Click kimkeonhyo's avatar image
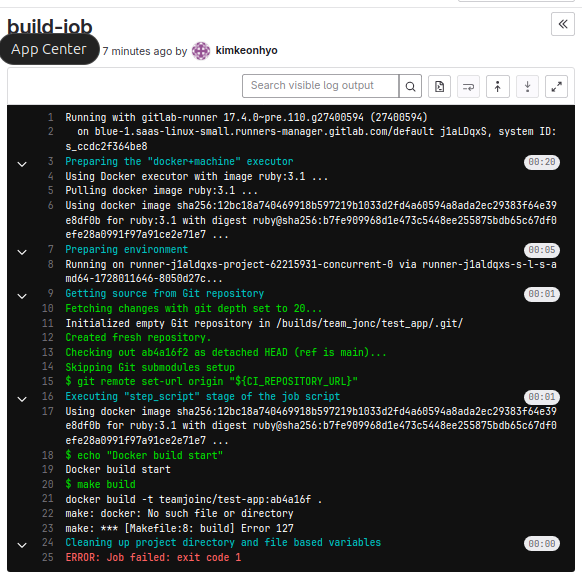582x587 pixels. click(x=201, y=51)
